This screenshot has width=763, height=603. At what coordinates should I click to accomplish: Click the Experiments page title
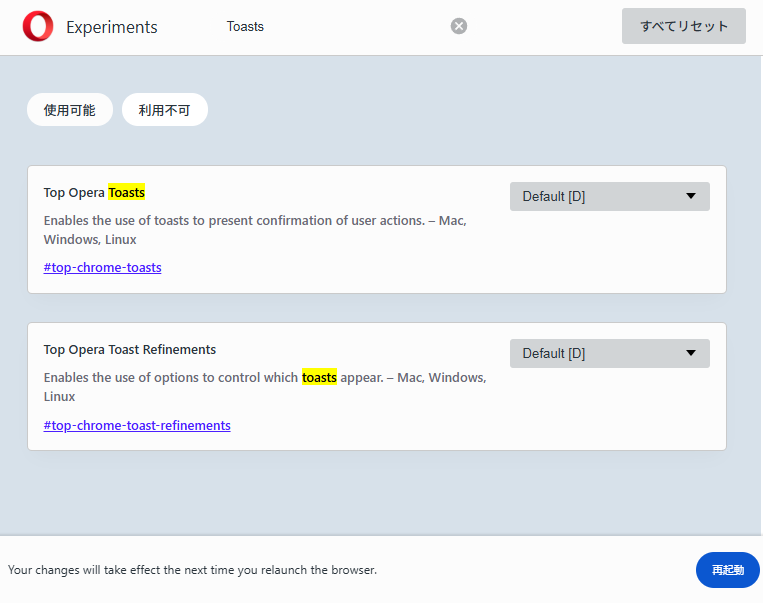point(111,27)
